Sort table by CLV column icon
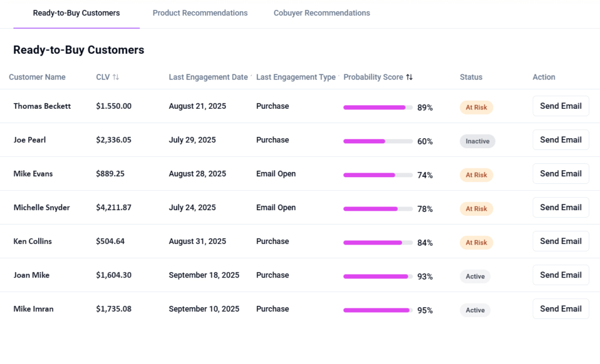The width and height of the screenshot is (600, 364). click(116, 77)
